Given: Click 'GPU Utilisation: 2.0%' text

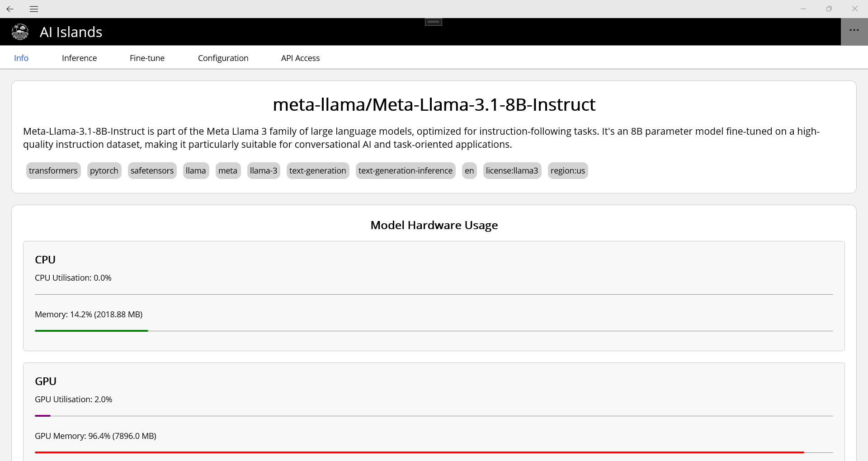Looking at the screenshot, I should click(74, 400).
